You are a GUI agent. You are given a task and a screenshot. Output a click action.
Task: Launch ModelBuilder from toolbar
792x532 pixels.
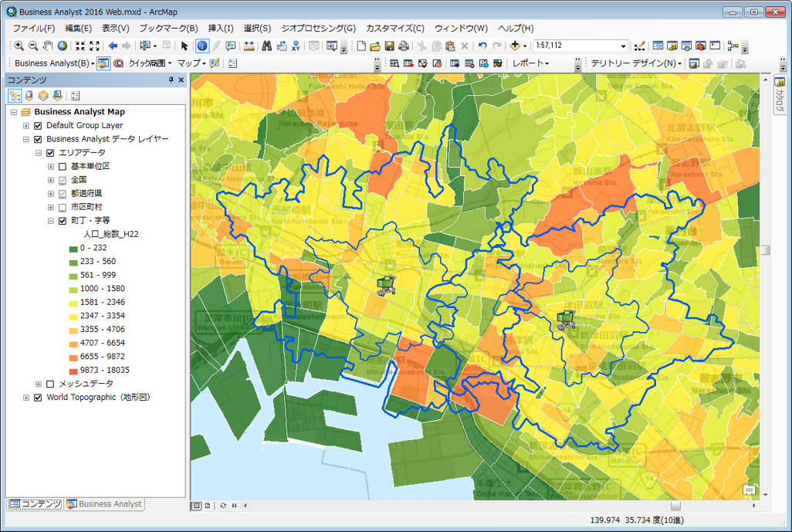coord(733,46)
